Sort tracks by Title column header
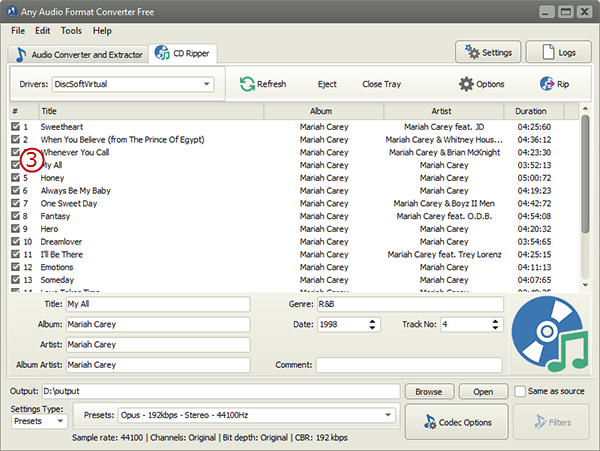Viewport: 600px width, 451px height. click(x=151, y=111)
